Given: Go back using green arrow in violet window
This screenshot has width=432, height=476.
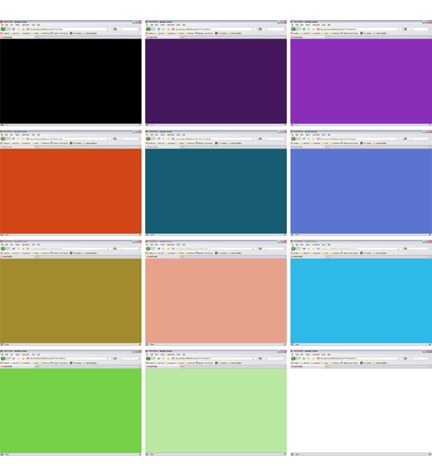Looking at the screenshot, I should (x=294, y=29).
